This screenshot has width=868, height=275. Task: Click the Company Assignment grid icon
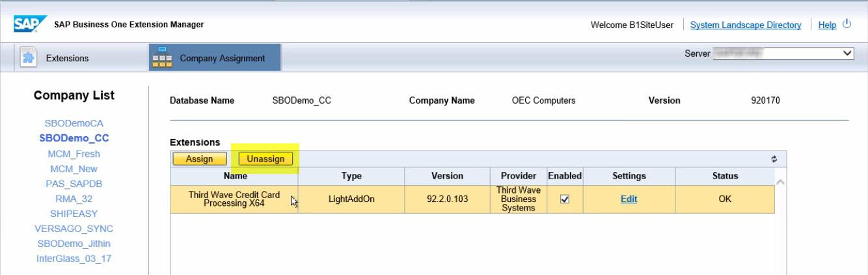[x=161, y=57]
